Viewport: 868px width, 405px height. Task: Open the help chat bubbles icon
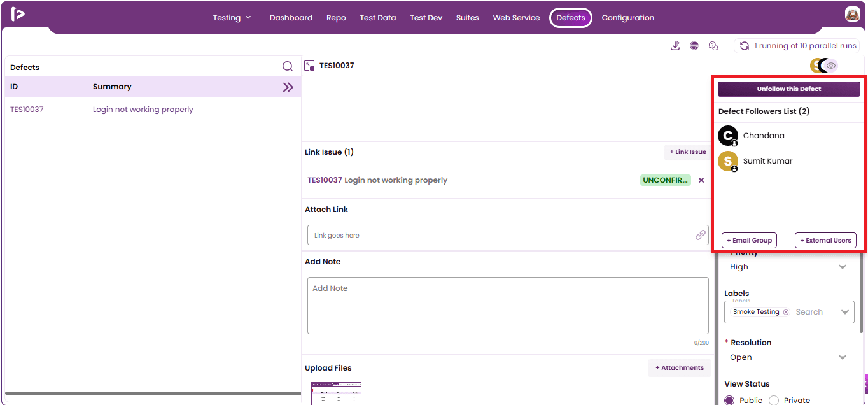point(713,46)
